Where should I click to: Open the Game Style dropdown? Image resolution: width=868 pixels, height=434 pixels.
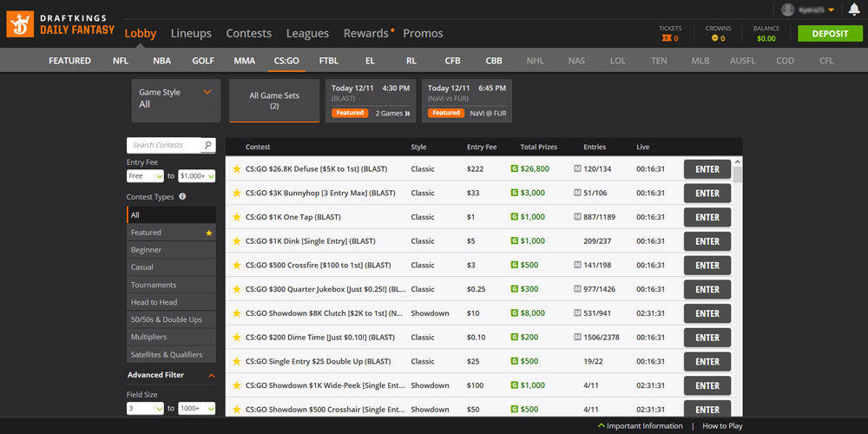[176, 101]
